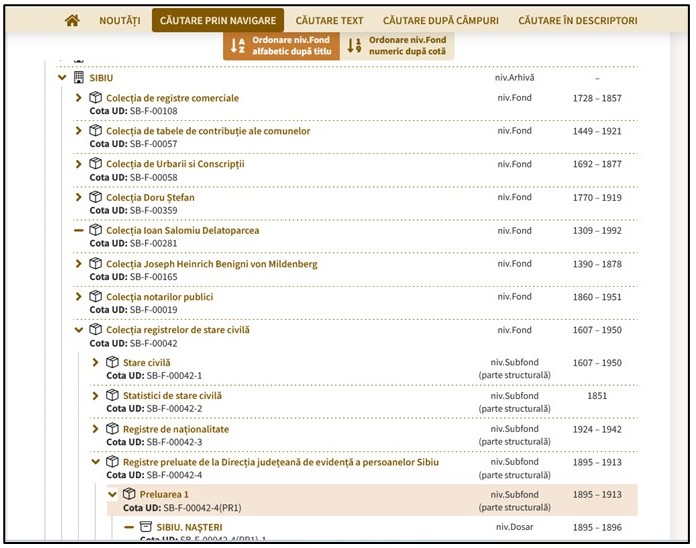This screenshot has width=696, height=548.
Task: Click niv.Dosar label in SIBIU. NAȘTERI row
Action: point(514,527)
